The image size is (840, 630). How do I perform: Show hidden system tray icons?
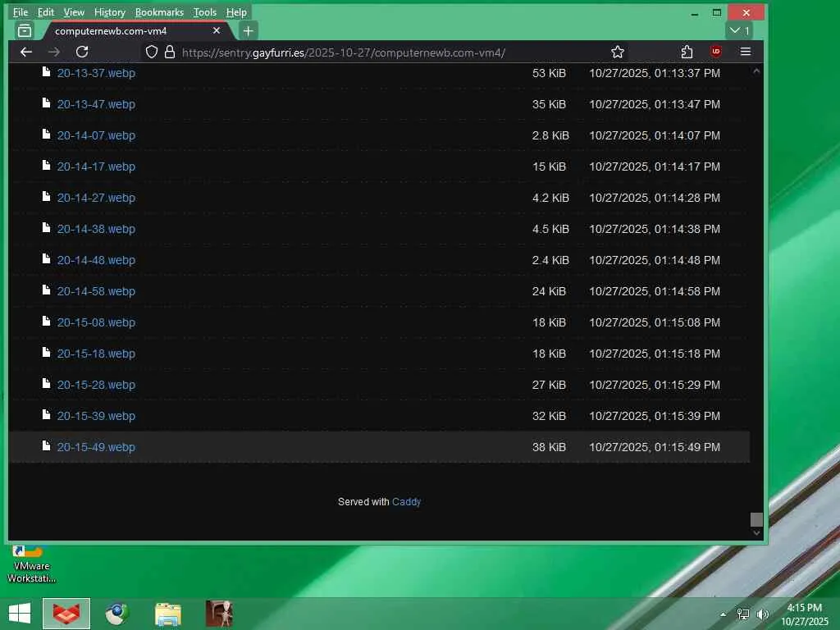pyautogui.click(x=724, y=614)
